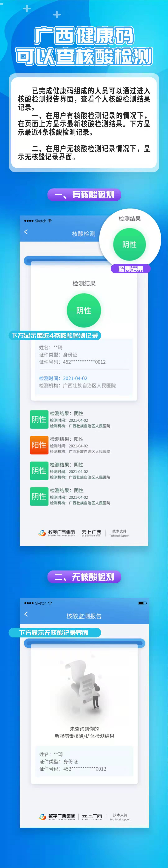Click the battery icon in the second phone status bar
This screenshot has height=868, width=168.
142,603
